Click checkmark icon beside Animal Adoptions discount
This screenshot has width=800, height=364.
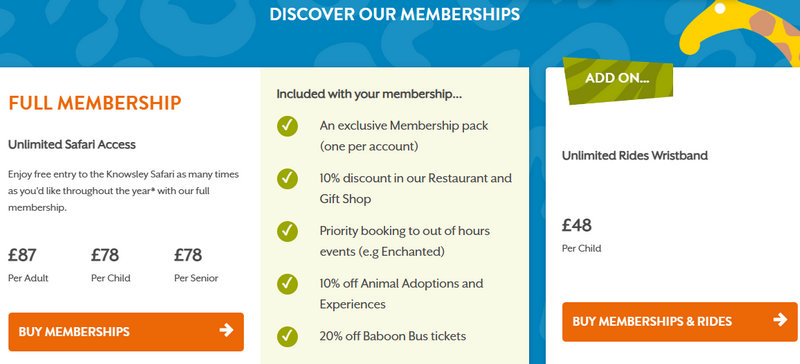(287, 284)
